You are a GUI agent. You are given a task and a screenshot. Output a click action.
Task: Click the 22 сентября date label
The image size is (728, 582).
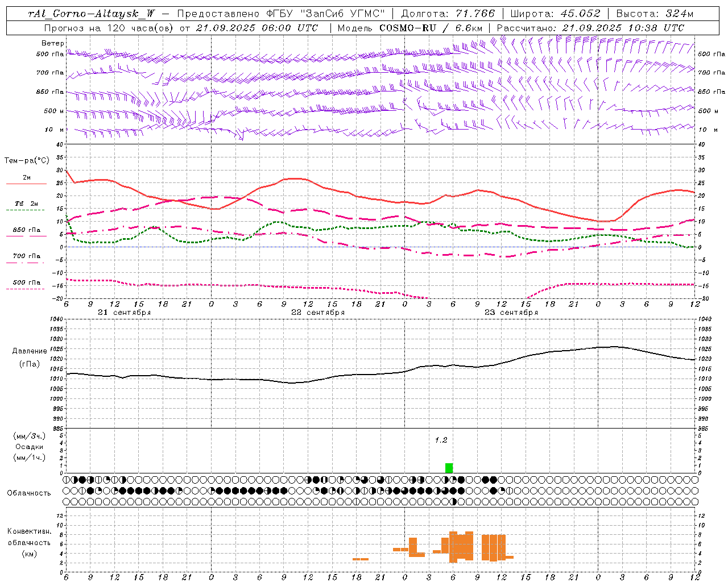pyautogui.click(x=317, y=313)
